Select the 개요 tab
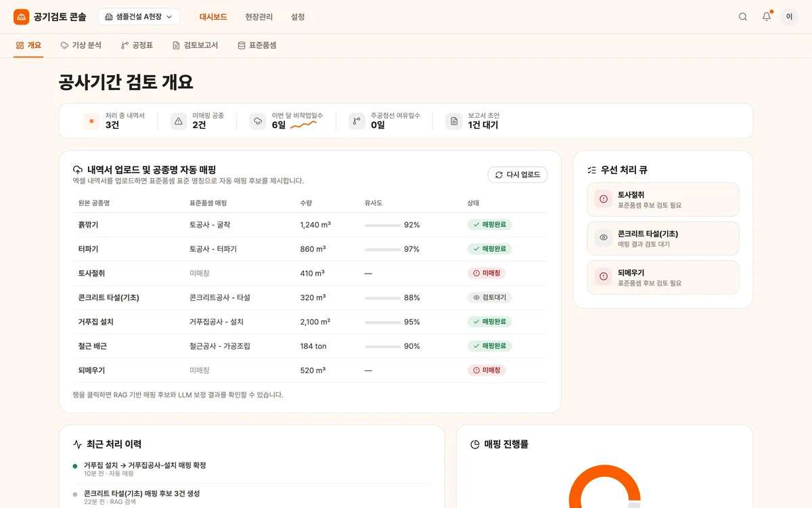 28,45
